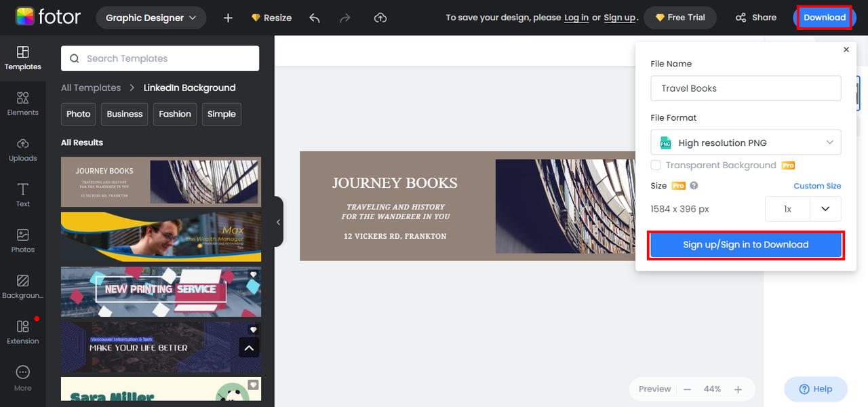Screen dimensions: 868x407
Task: Open the Background sidebar panel
Action: pos(23,286)
